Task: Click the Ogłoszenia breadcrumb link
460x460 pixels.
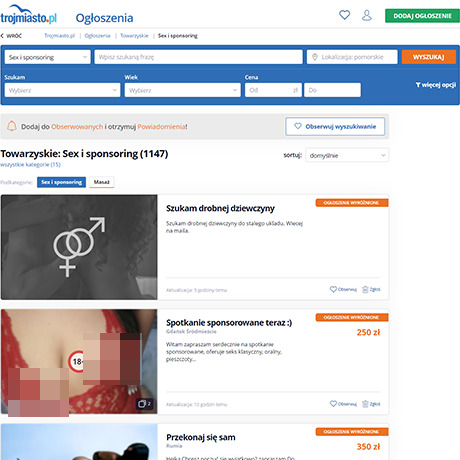Action: click(x=97, y=36)
